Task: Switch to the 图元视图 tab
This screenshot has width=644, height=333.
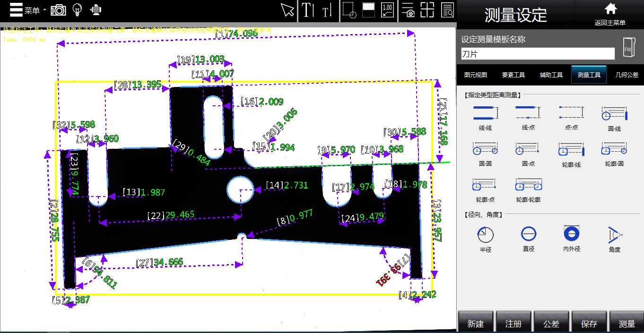Action: tap(476, 75)
